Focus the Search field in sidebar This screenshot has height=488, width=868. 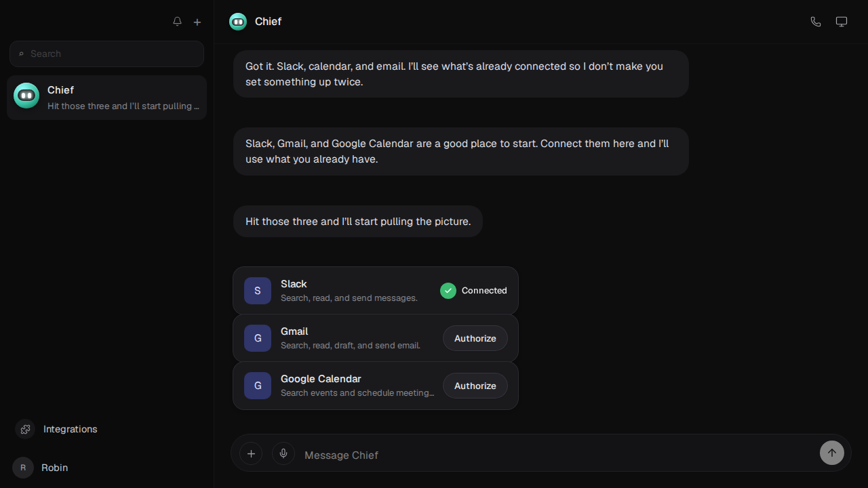point(106,54)
